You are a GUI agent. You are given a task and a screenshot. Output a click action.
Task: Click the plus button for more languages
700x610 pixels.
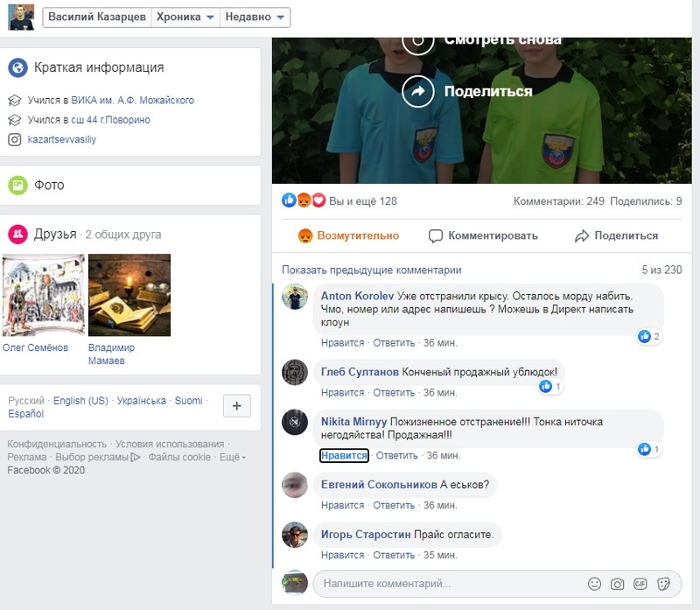pyautogui.click(x=237, y=406)
